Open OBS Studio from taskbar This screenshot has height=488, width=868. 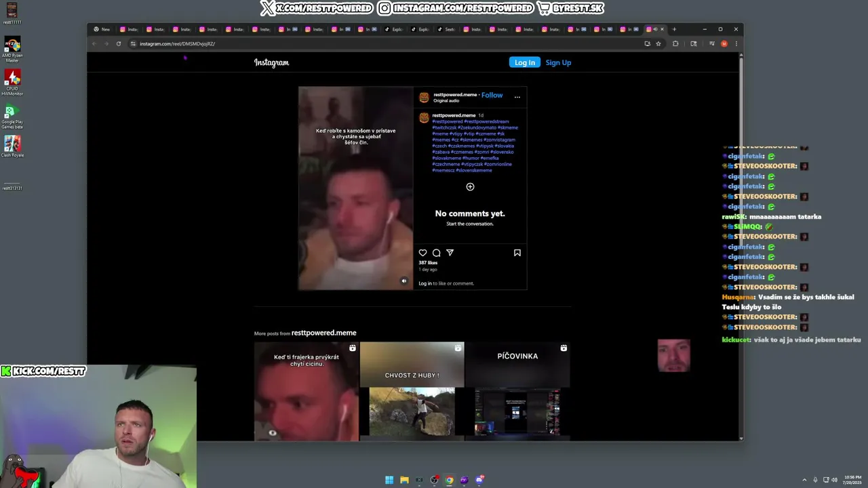434,480
